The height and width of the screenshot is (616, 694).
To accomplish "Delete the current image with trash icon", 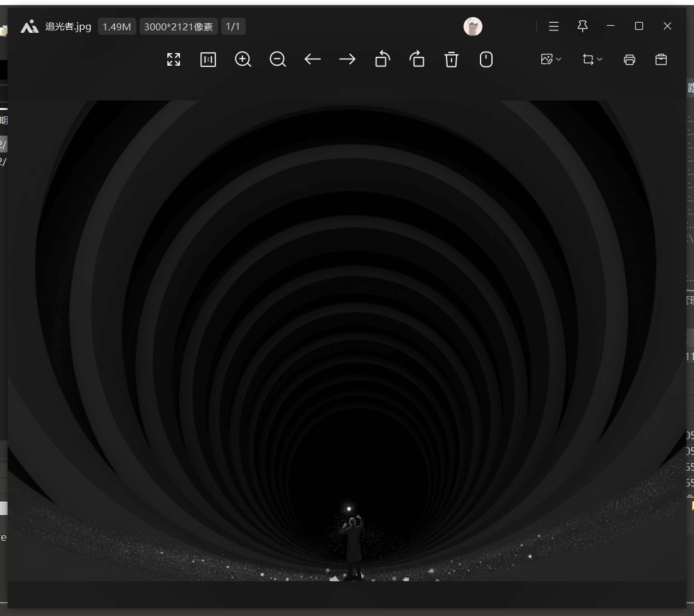I will [x=452, y=59].
